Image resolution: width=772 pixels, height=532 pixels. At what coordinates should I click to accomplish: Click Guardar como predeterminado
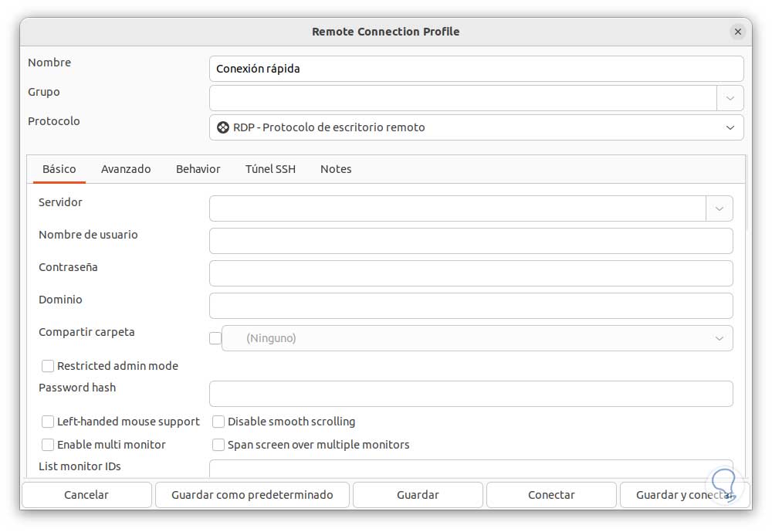pos(252,495)
